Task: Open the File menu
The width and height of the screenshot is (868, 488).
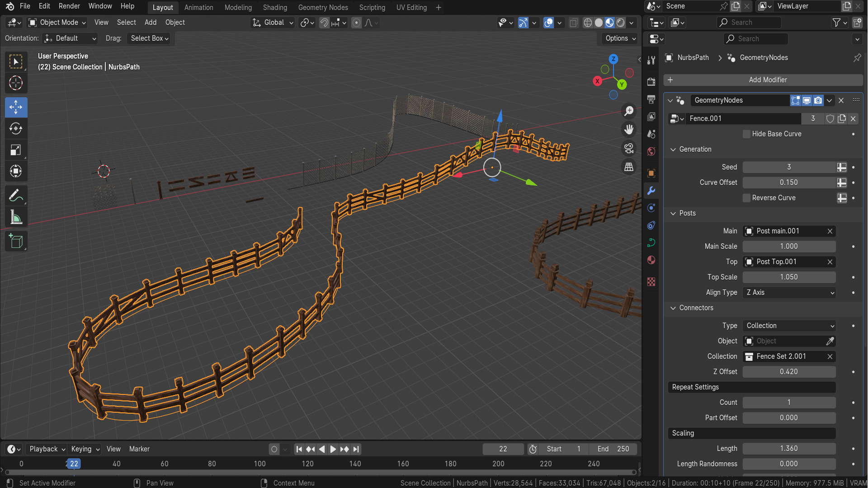Action: [x=25, y=6]
